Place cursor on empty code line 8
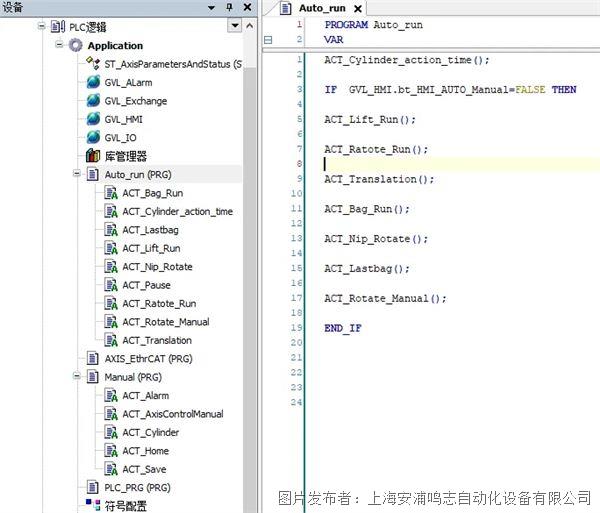The width and height of the screenshot is (600, 513). 400,164
